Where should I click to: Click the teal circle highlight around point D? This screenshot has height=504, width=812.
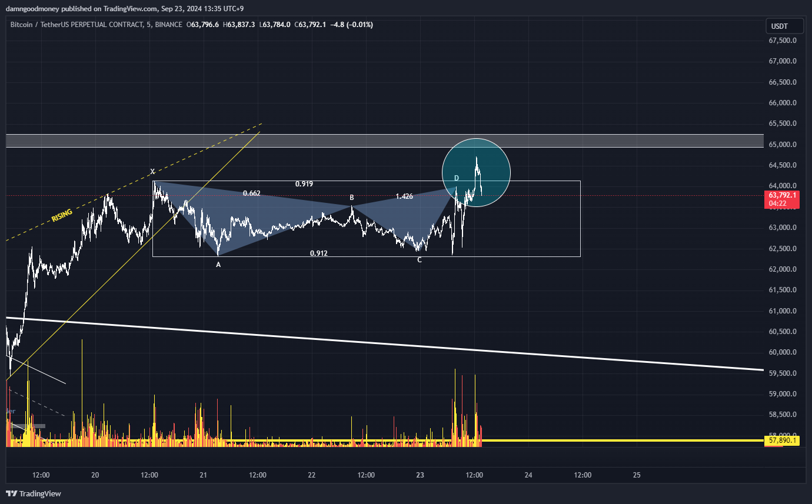[476, 173]
